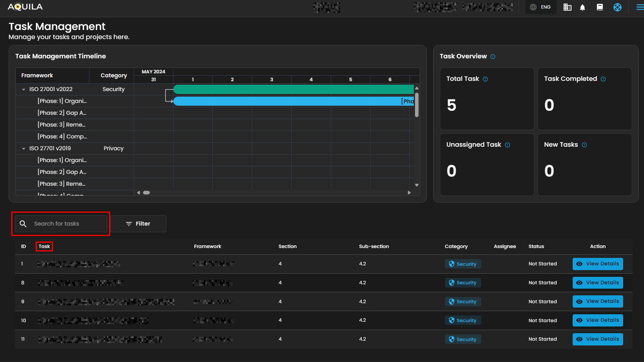The width and height of the screenshot is (644, 362).
Task: Click info icon beside Unassigned Task
Action: [x=507, y=145]
